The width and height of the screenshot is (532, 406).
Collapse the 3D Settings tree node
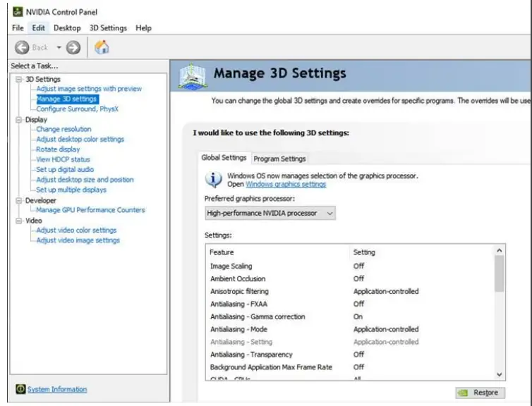[x=18, y=80]
